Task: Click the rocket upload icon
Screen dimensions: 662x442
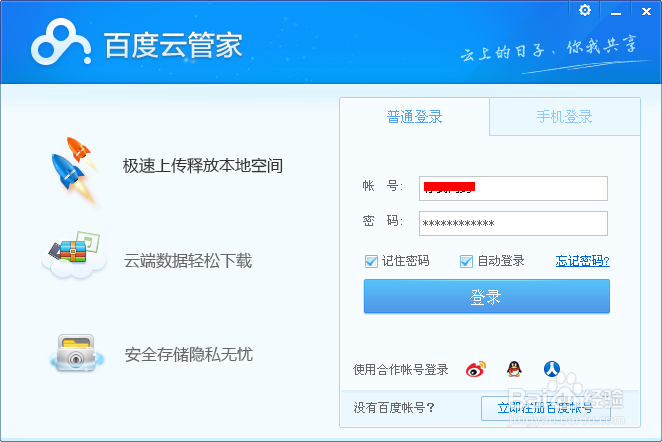Action: point(75,170)
